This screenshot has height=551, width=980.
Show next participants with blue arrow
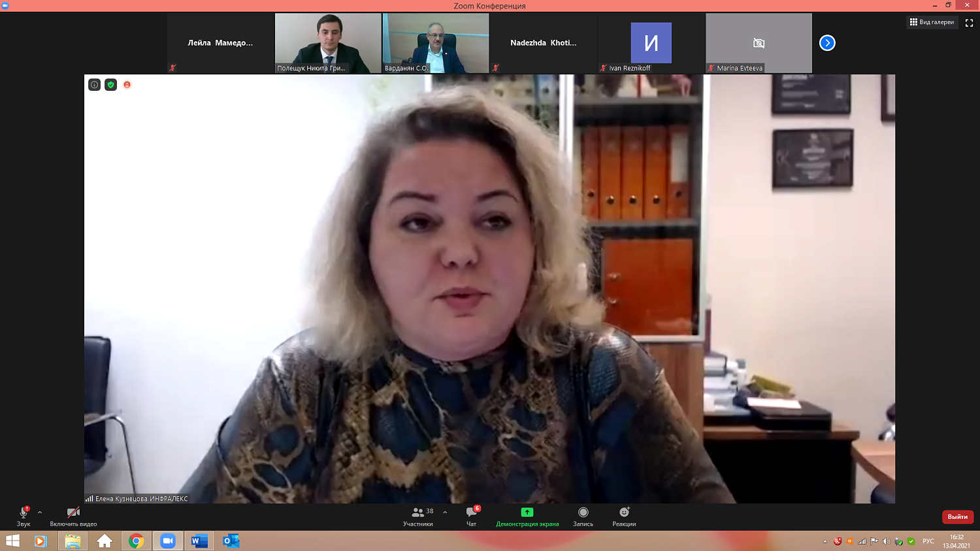[827, 43]
